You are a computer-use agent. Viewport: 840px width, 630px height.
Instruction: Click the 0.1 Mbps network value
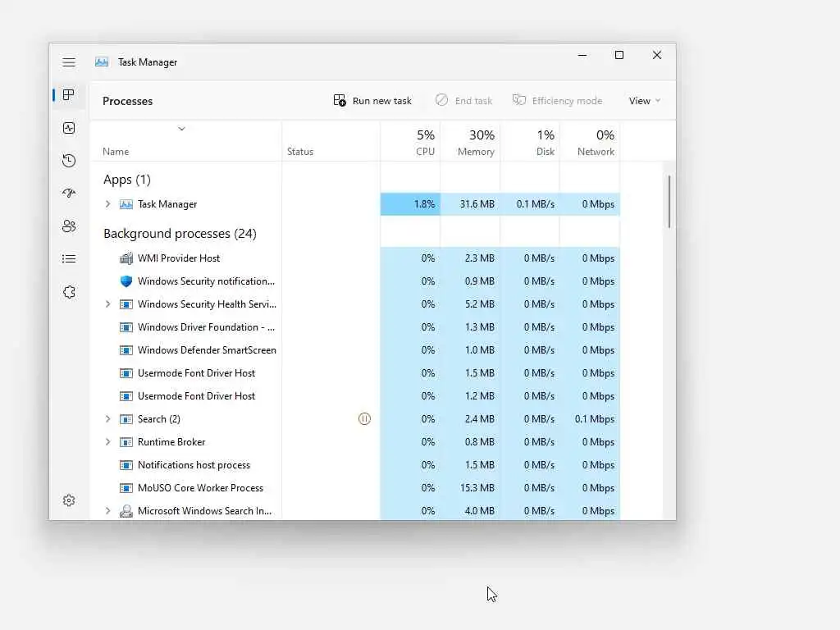click(x=595, y=419)
